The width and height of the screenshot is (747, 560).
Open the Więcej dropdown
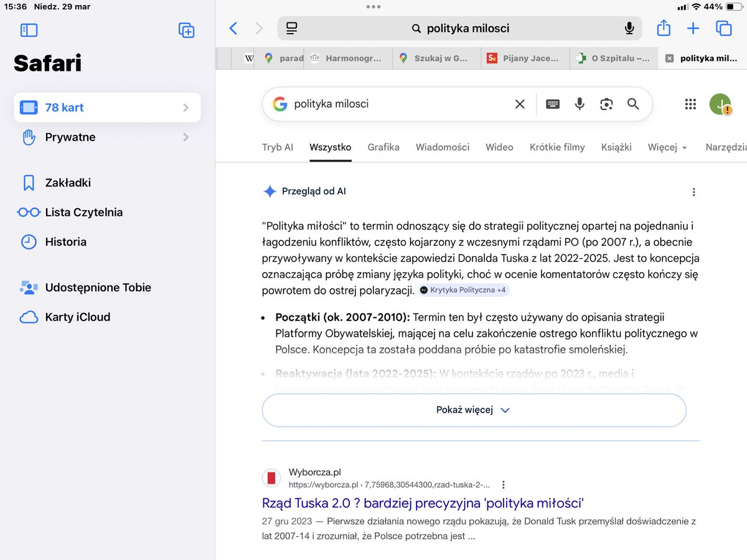pos(667,147)
